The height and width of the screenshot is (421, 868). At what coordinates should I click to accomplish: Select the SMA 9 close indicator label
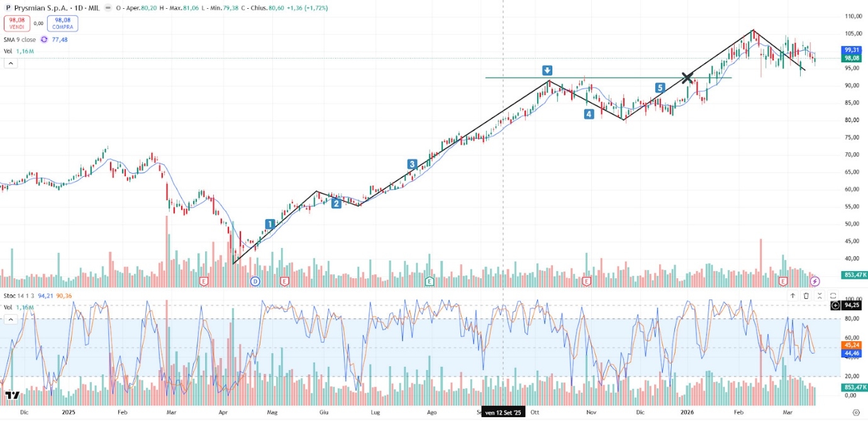pyautogui.click(x=20, y=40)
